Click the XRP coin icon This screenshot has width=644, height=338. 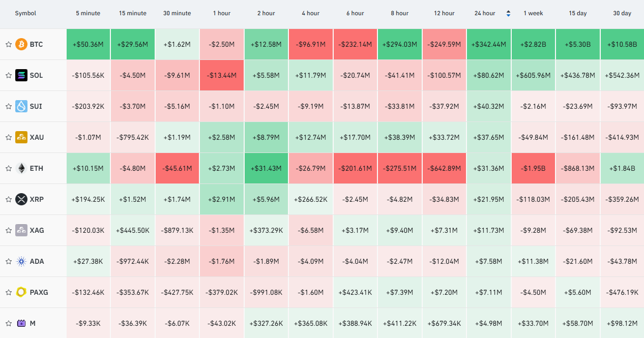21,199
